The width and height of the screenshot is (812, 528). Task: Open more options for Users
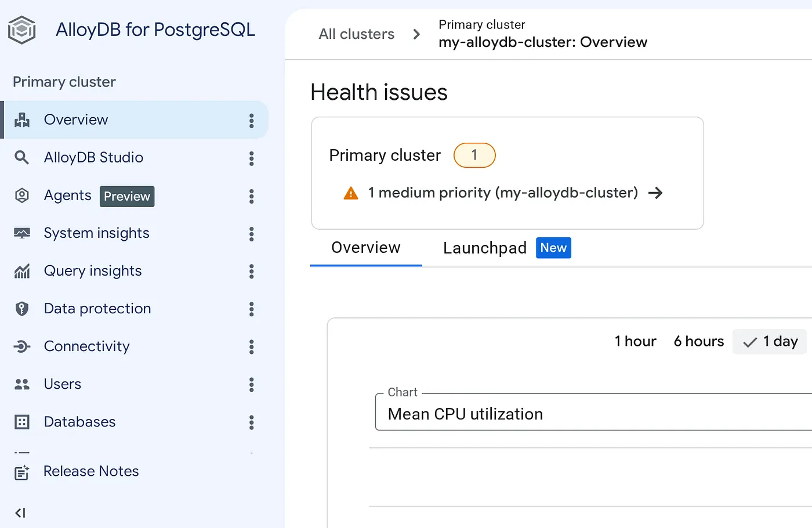coord(252,385)
